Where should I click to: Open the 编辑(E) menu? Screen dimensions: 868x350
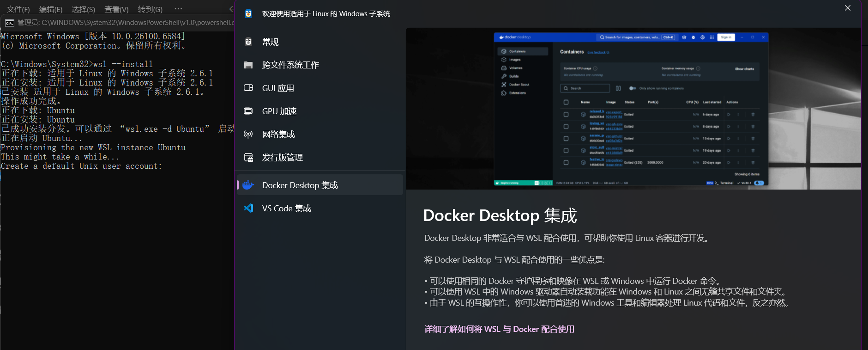pyautogui.click(x=51, y=9)
